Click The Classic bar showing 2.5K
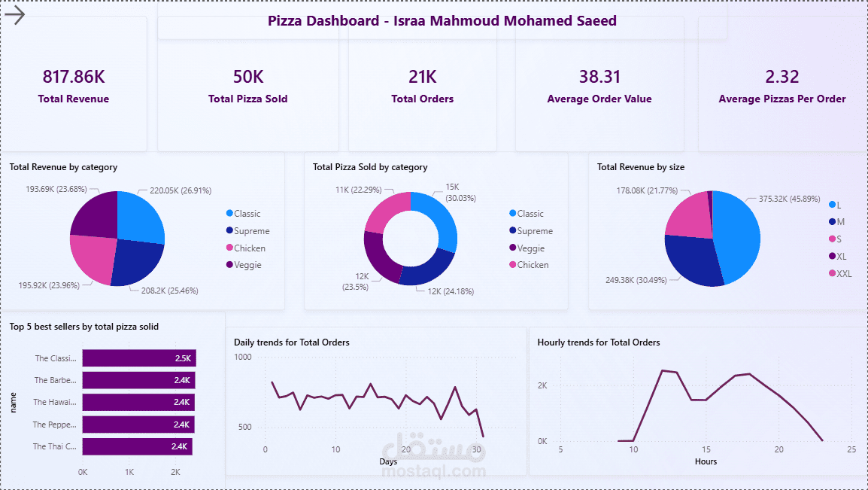Image resolution: width=868 pixels, height=490 pixels. [139, 358]
